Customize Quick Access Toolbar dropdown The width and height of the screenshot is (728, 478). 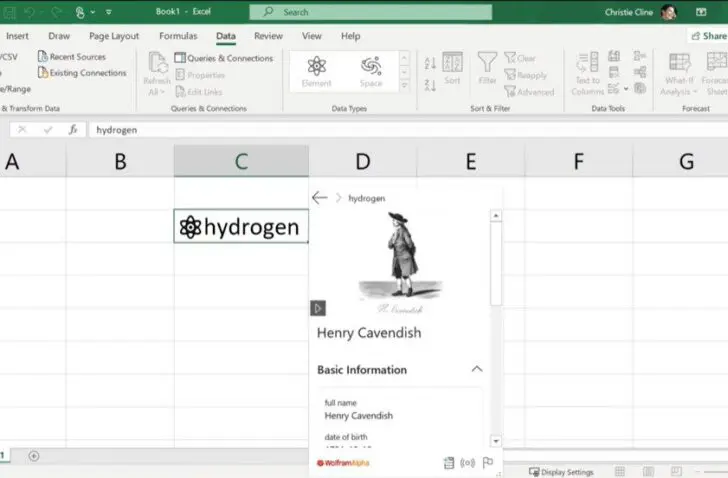109,12
